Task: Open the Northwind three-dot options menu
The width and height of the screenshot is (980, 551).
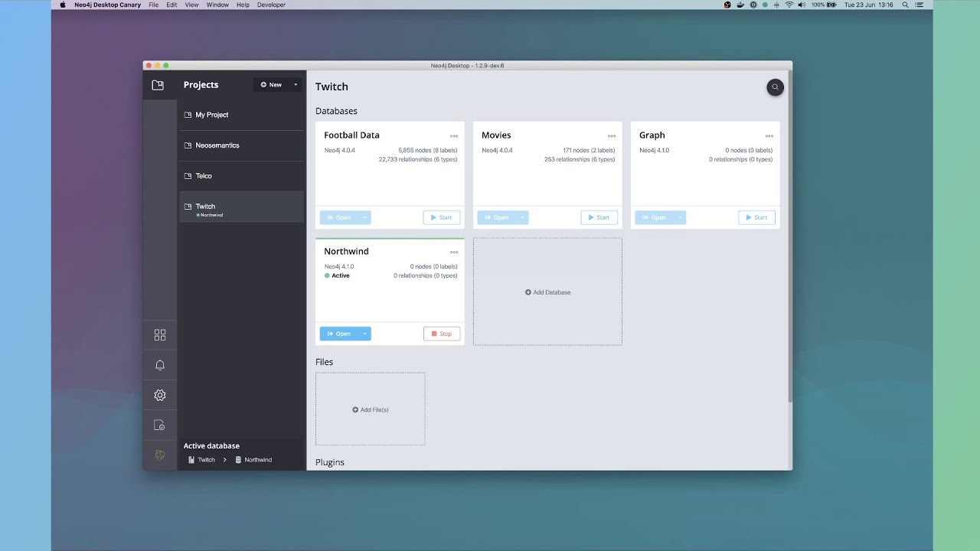Action: click(x=454, y=253)
